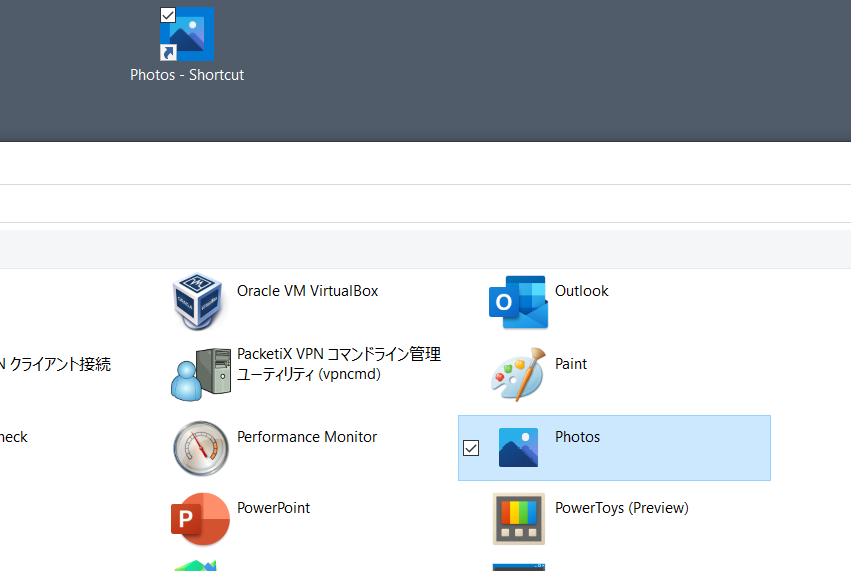
Task: Select the PowerToys (Preview) icon
Action: (x=519, y=519)
